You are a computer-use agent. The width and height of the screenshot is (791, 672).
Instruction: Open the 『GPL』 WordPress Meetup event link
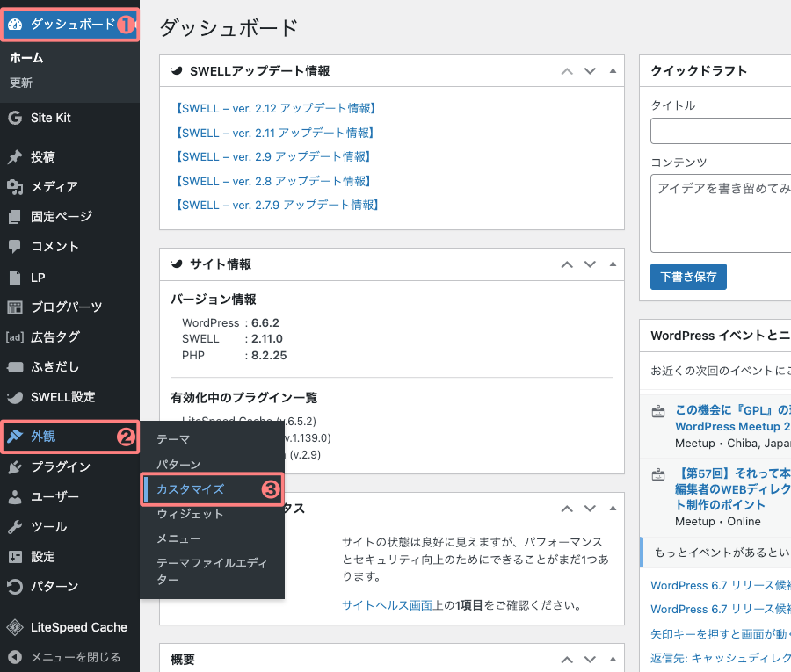click(733, 418)
